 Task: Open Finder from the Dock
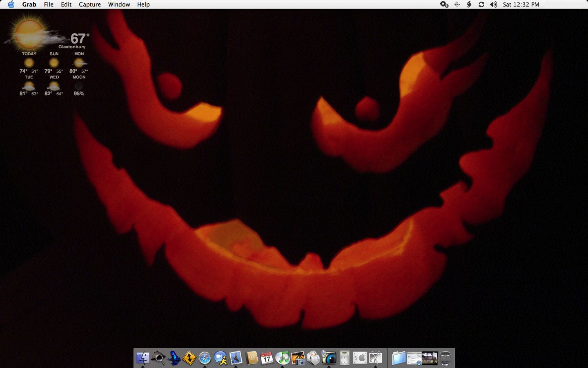[x=142, y=358]
